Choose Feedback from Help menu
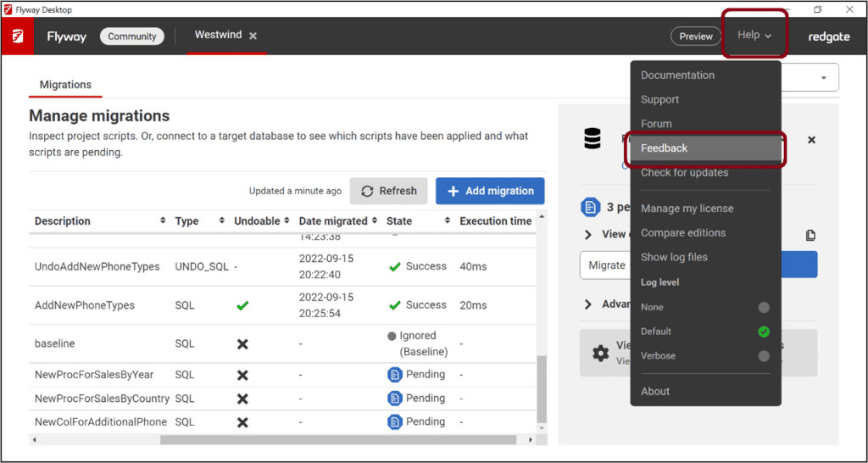The width and height of the screenshot is (868, 463). pyautogui.click(x=665, y=148)
